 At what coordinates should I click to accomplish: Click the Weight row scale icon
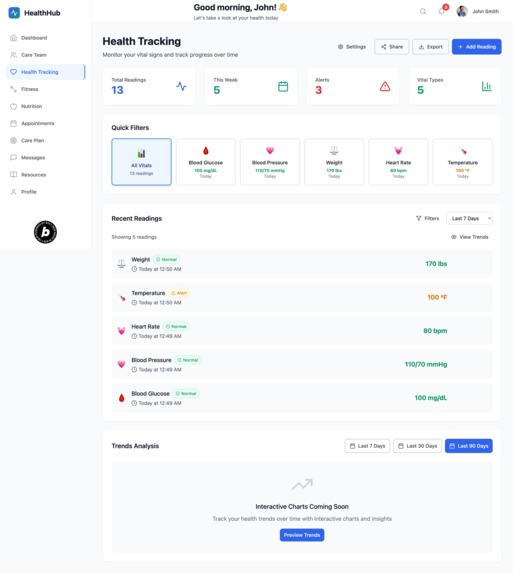(x=121, y=263)
